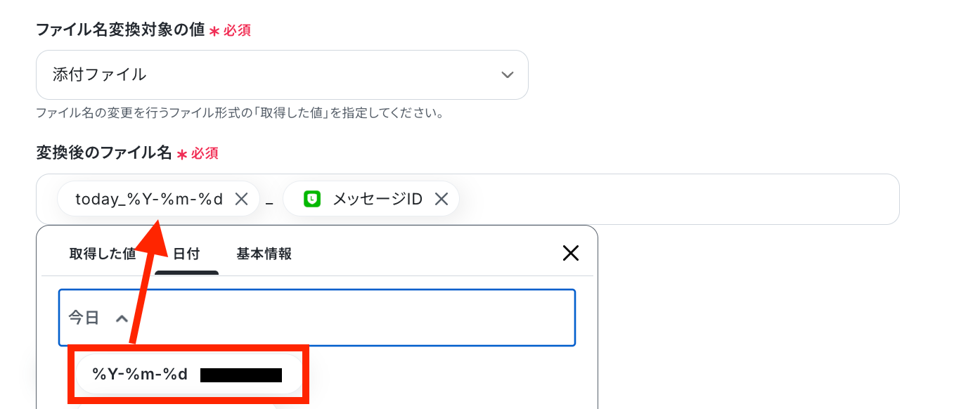Click the green LINE icon in chip
Image resolution: width=980 pixels, height=409 pixels.
click(312, 199)
